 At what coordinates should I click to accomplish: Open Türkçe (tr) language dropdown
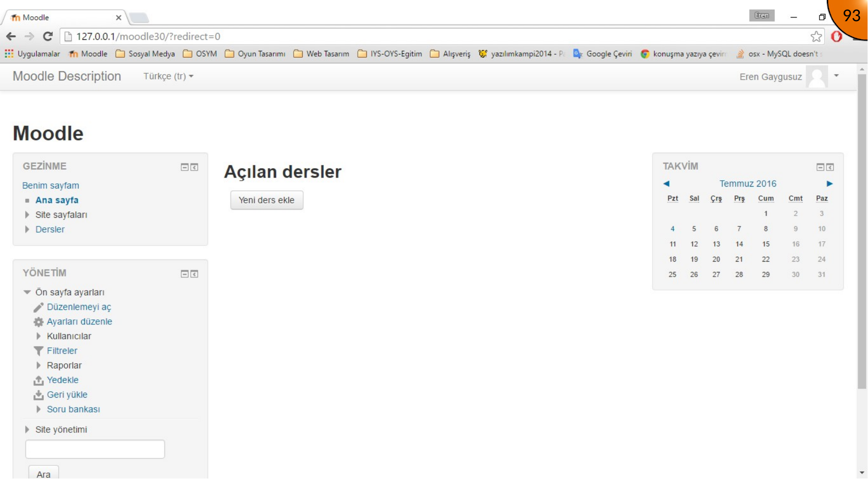click(168, 76)
